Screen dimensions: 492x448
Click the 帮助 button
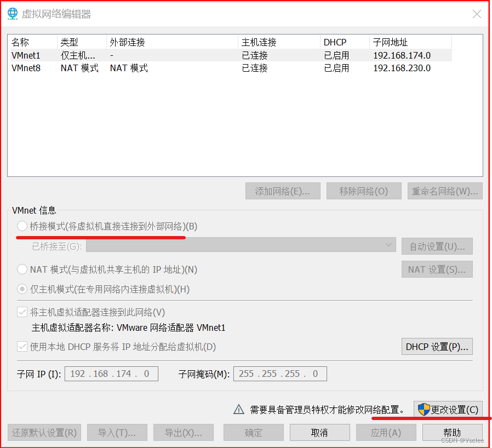coord(452,433)
